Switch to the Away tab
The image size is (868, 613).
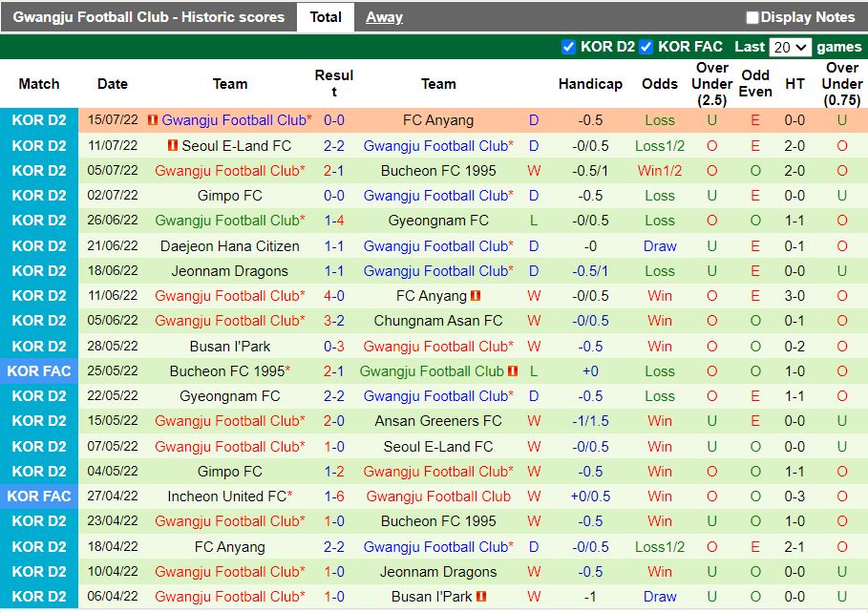(384, 17)
